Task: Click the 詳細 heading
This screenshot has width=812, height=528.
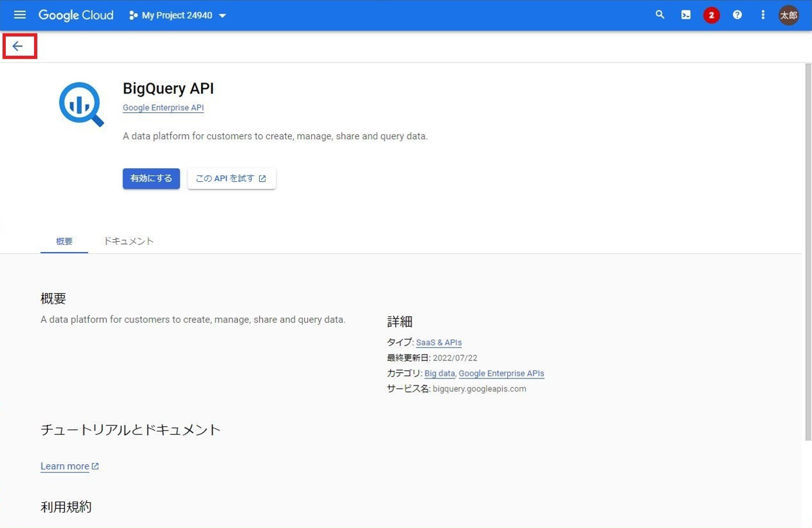Action: tap(400, 322)
